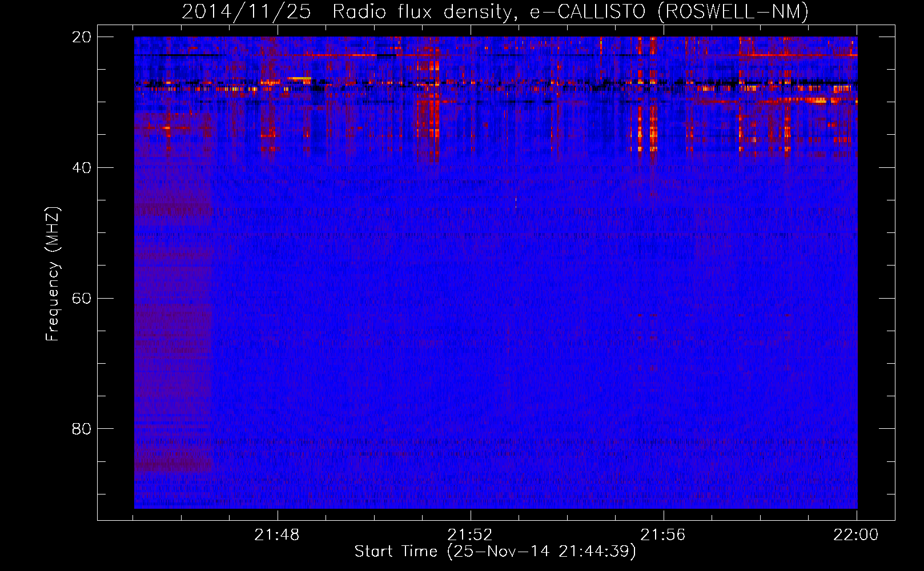924x571 pixels.
Task: Click the 'Frequency (MHZ)' y-axis label
Action: pyautogui.click(x=53, y=274)
